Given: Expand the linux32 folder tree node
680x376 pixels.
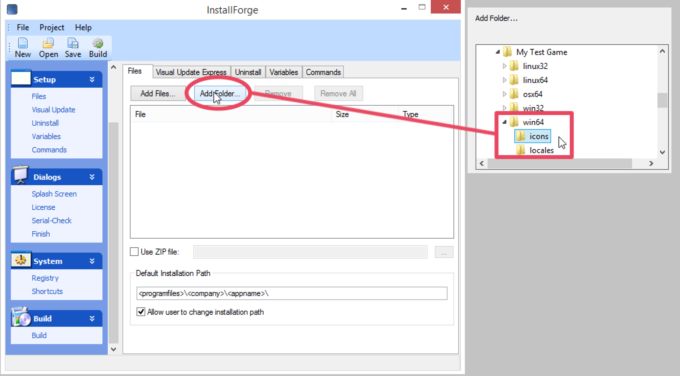Looking at the screenshot, I should tap(504, 66).
